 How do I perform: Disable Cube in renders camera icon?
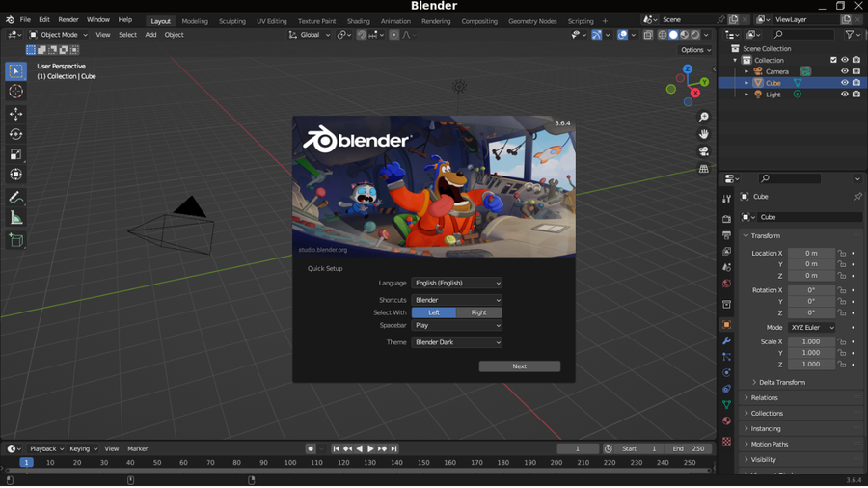pyautogui.click(x=856, y=82)
